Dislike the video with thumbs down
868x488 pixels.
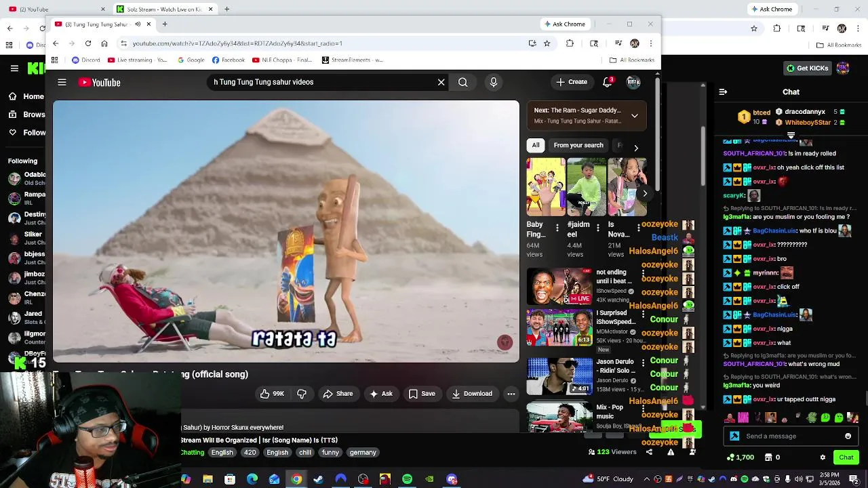[x=302, y=394]
